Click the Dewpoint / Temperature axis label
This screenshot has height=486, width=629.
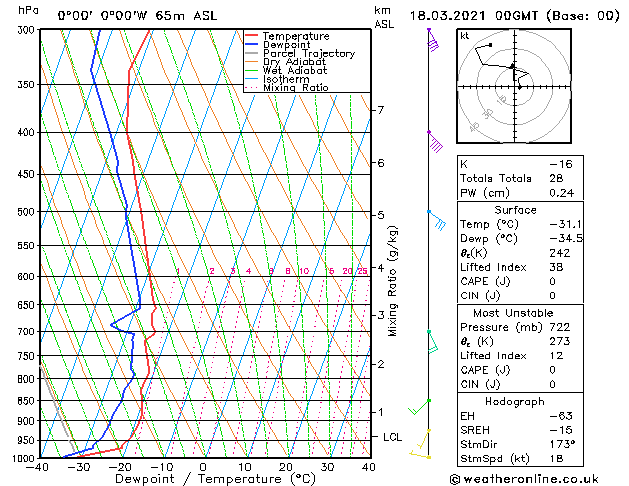(x=215, y=479)
